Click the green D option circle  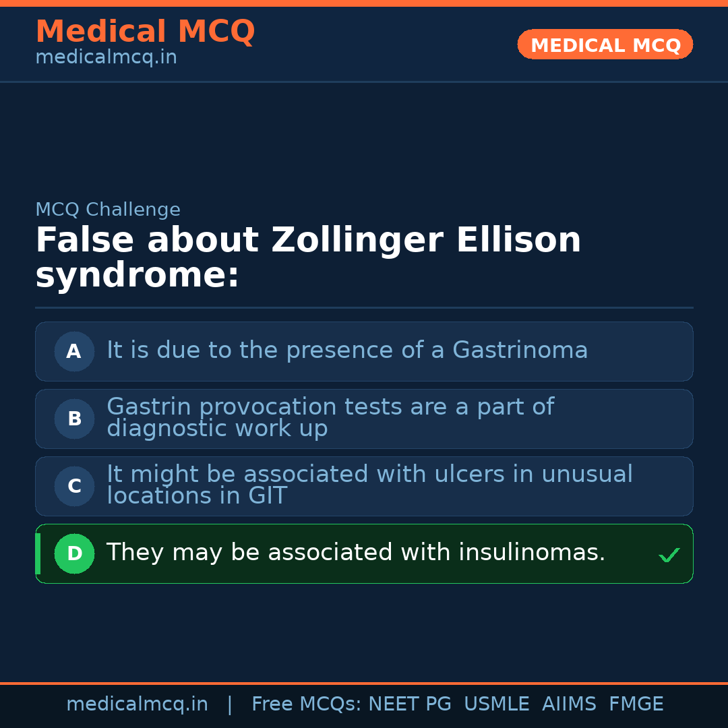(74, 553)
